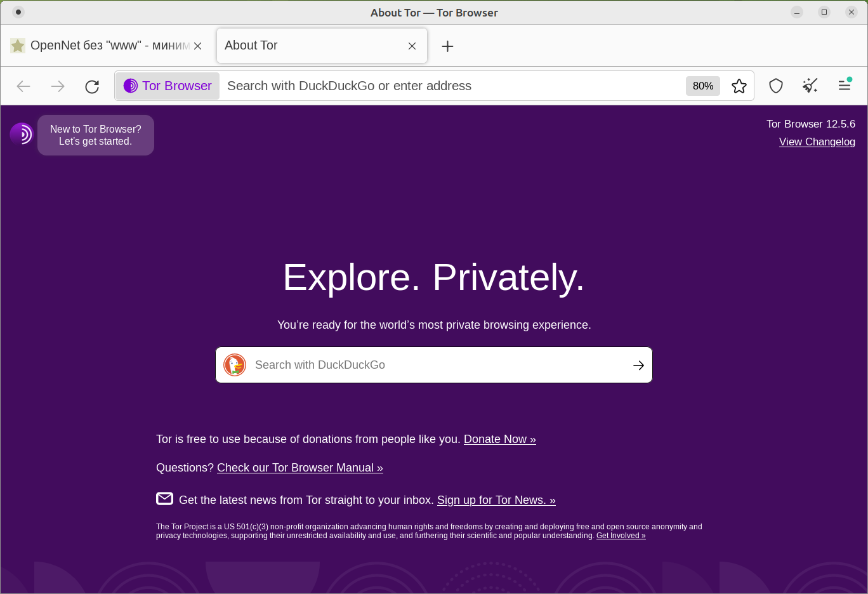Close the OpenNet tab
Screen dimensions: 868x594
coord(198,46)
